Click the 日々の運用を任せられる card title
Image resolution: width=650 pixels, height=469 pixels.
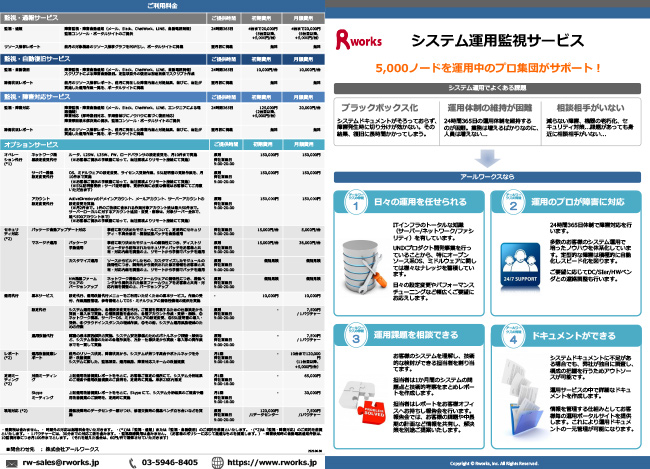[420, 202]
